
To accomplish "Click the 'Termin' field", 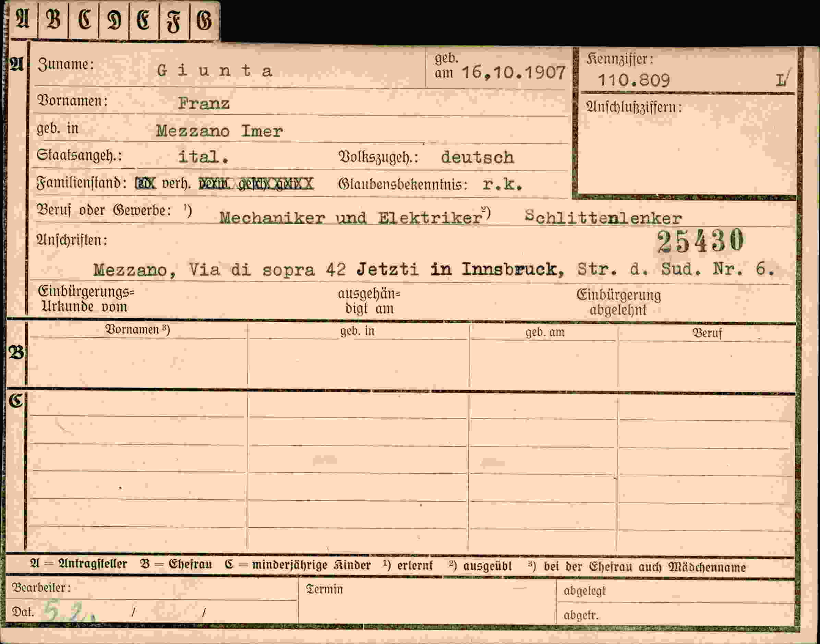I will click(427, 601).
